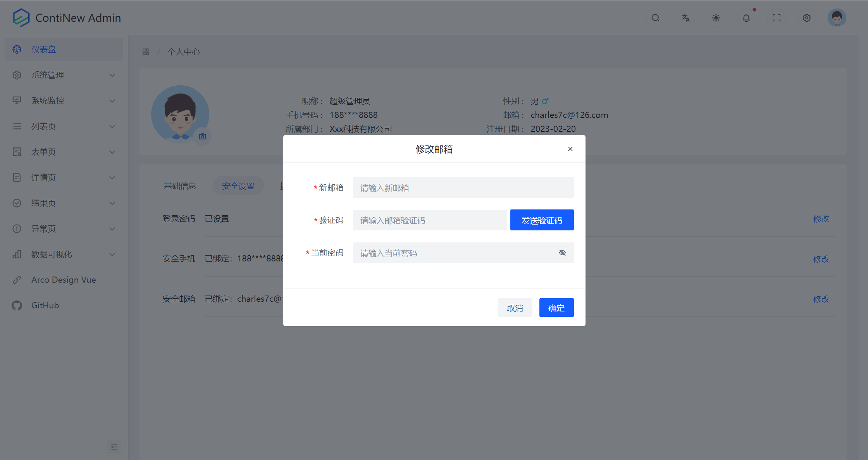Collapse the sidebar using the fold icon
Screen dimensions: 868x460
coord(114,447)
